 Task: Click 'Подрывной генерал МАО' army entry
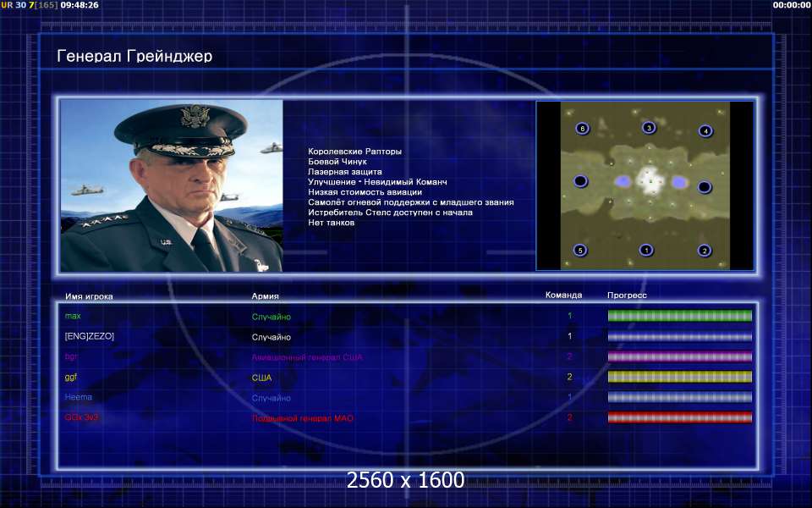pos(303,418)
